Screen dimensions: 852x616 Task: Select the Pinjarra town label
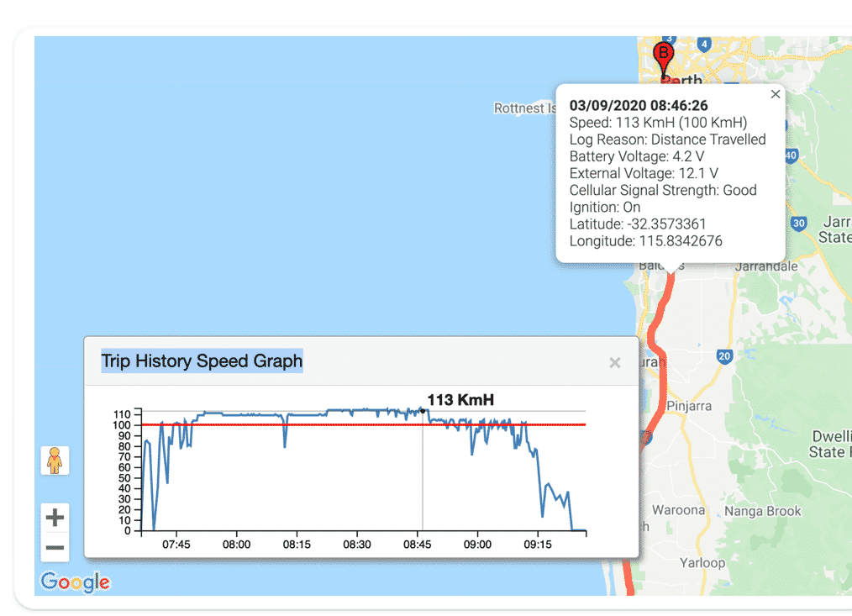pyautogui.click(x=688, y=406)
